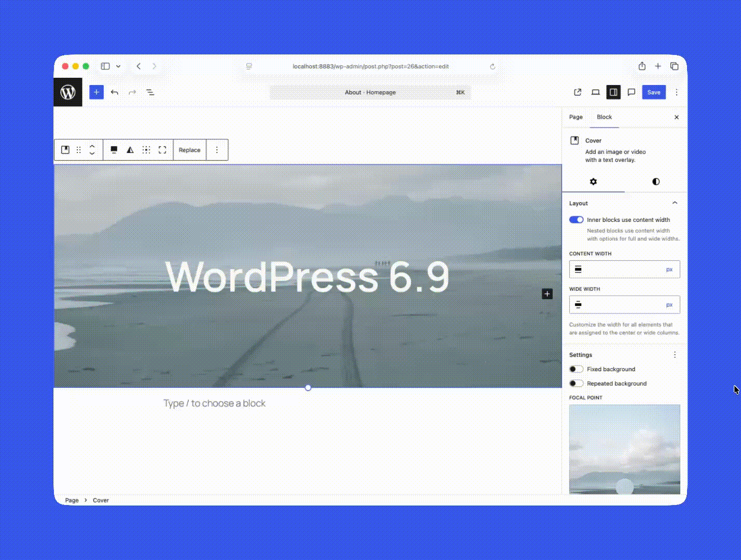Switch to the Page tab
Screen dimensions: 741x560
pyautogui.click(x=575, y=117)
